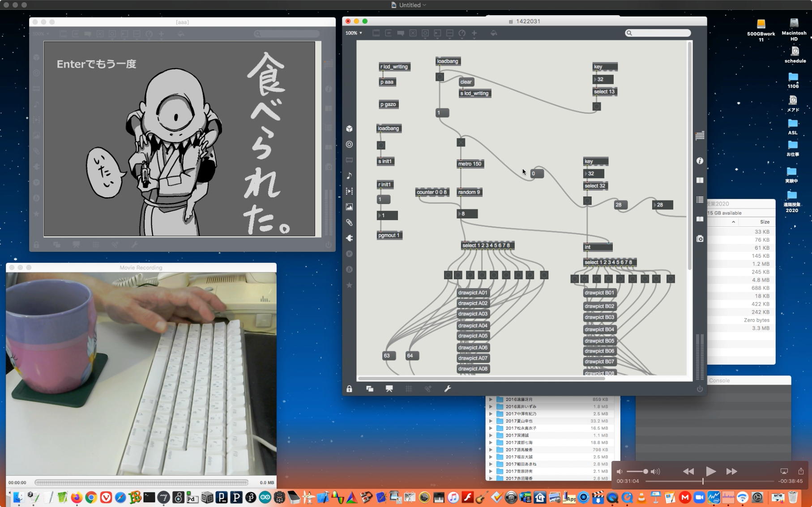Click the Movie Recording progress bar
812x507 pixels.
click(x=141, y=482)
